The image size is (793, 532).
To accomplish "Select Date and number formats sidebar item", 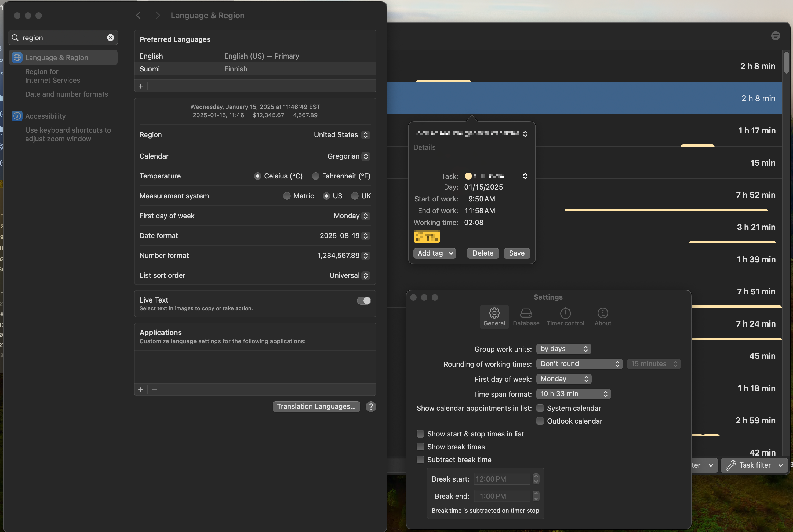I will pyautogui.click(x=67, y=94).
